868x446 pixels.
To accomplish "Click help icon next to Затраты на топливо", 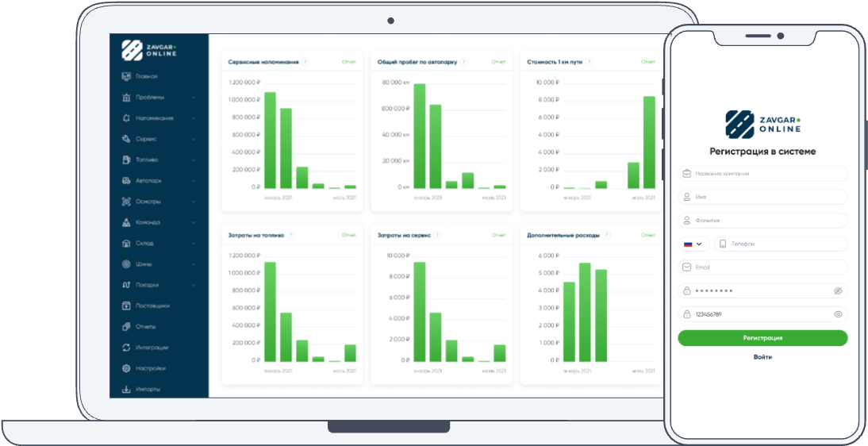I will pyautogui.click(x=291, y=235).
